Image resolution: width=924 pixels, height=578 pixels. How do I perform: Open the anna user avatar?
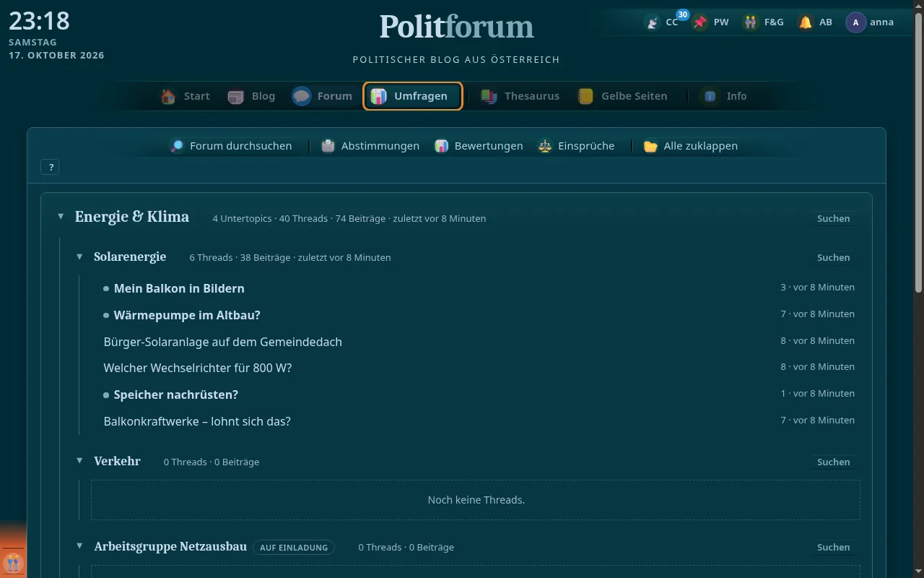[x=856, y=22]
